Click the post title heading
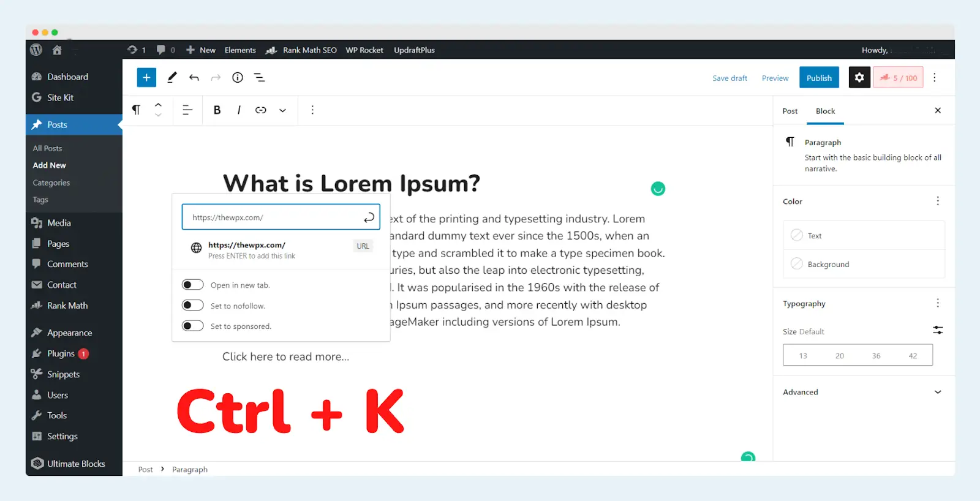The height and width of the screenshot is (501, 980). click(352, 183)
